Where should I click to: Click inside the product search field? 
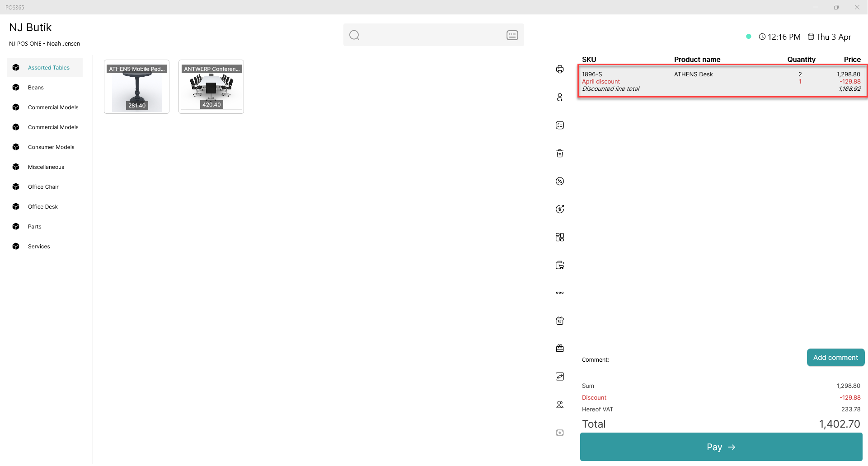[433, 35]
